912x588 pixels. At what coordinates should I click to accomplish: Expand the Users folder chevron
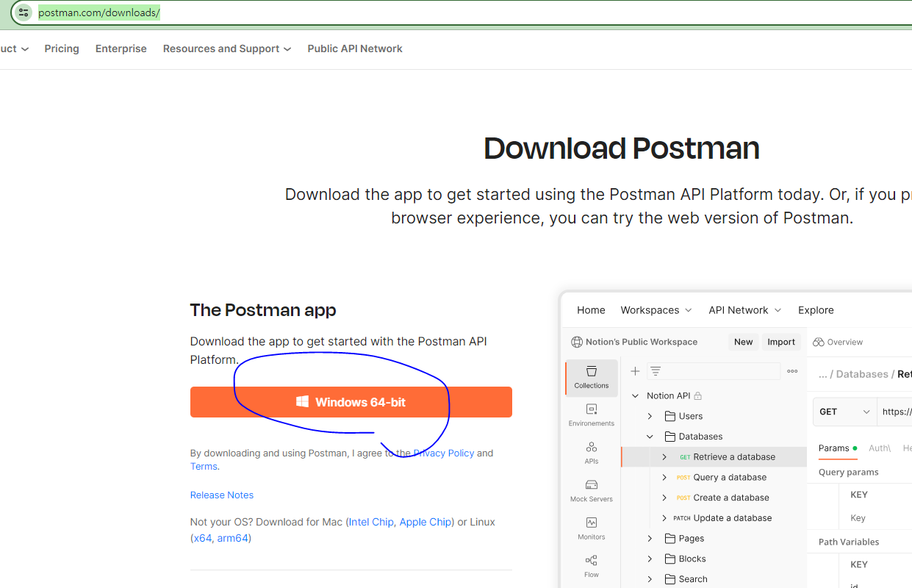[650, 416]
